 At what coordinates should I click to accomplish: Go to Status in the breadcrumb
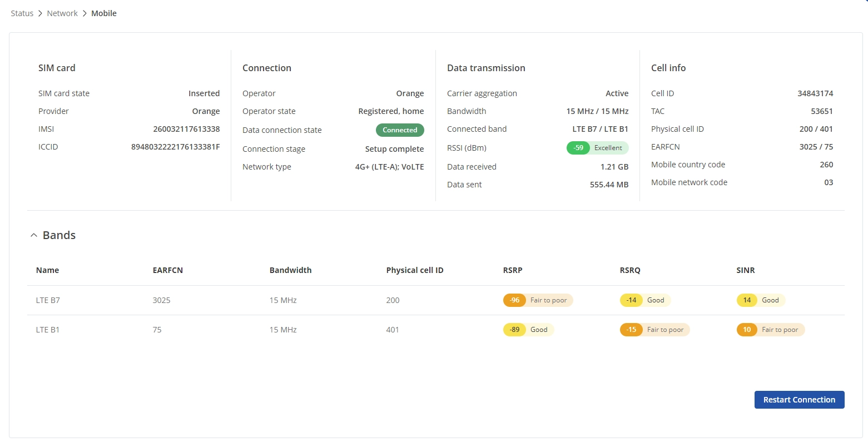tap(22, 13)
